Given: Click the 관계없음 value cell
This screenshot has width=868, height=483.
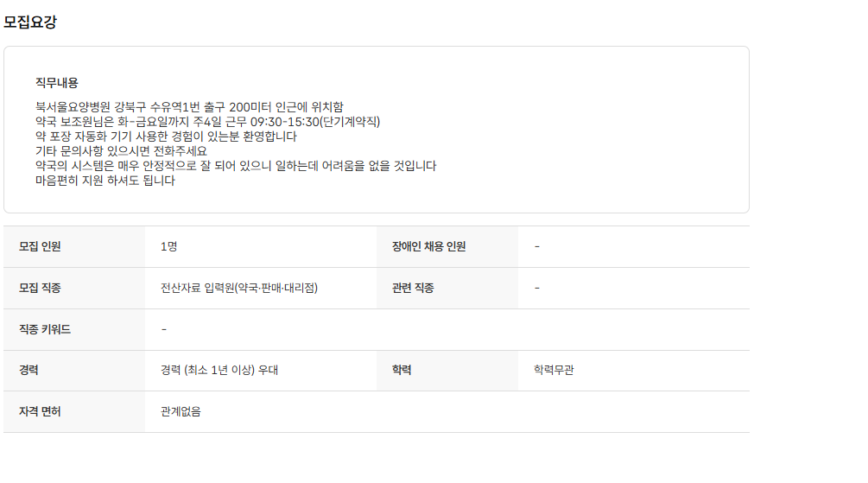Looking at the screenshot, I should (181, 412).
